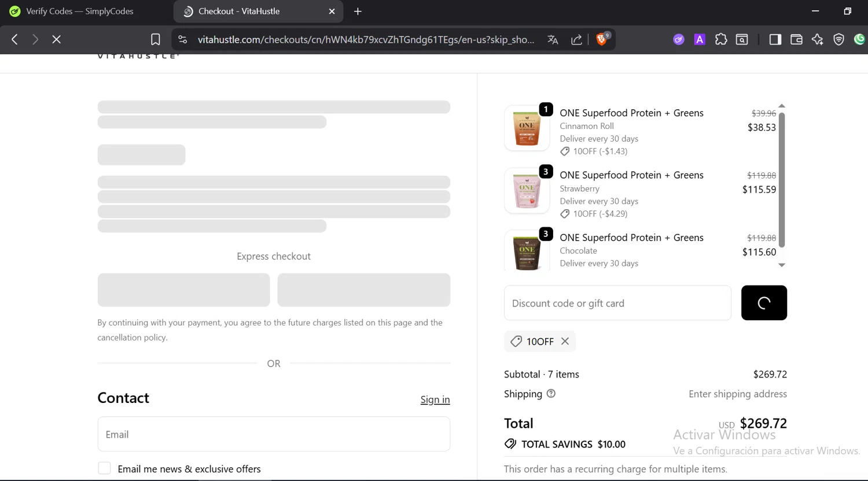This screenshot has width=868, height=481.
Task: Click the share page icon
Action: pos(576,39)
